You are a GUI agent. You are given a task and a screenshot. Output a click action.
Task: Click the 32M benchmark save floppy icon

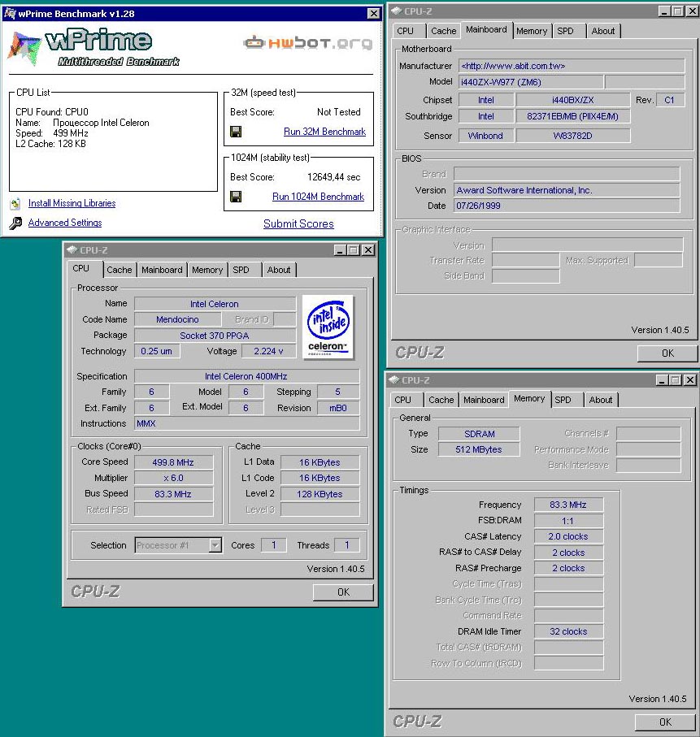[x=236, y=132]
